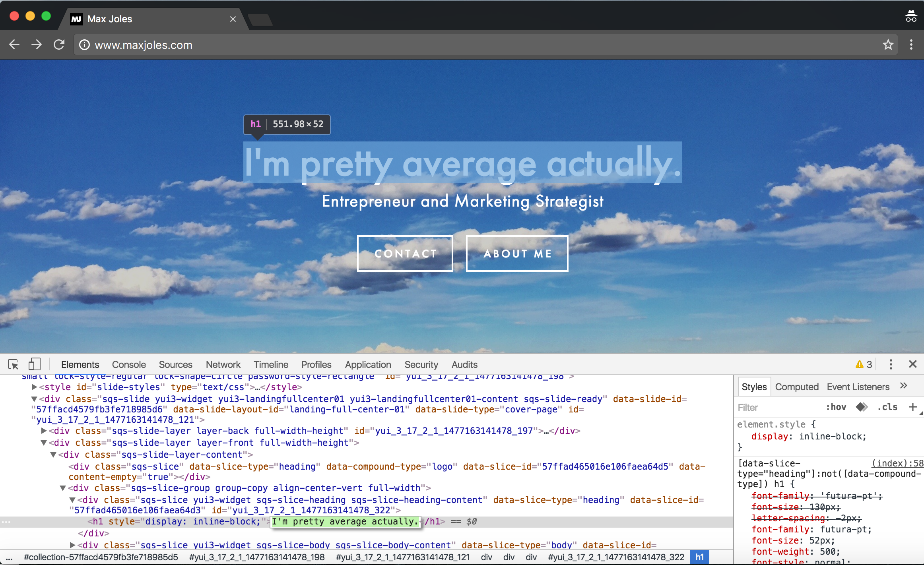This screenshot has height=565, width=924.
Task: Select the Computed sidebar tab
Action: pos(797,387)
